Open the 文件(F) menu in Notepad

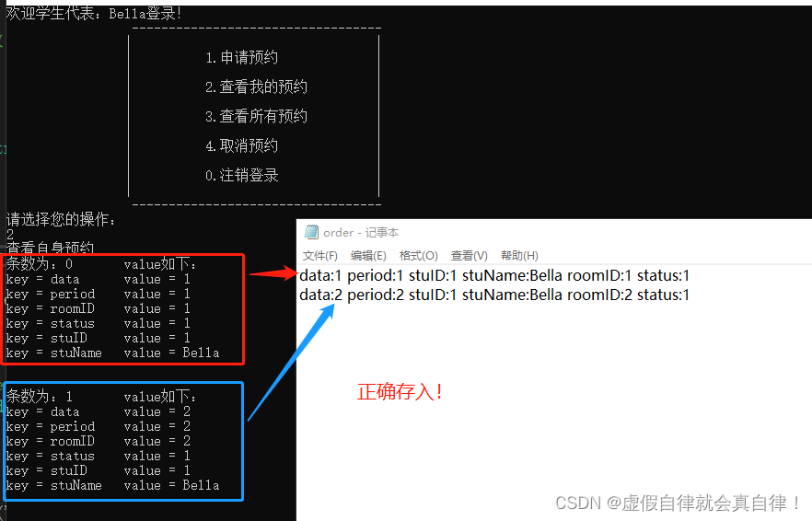coord(320,256)
